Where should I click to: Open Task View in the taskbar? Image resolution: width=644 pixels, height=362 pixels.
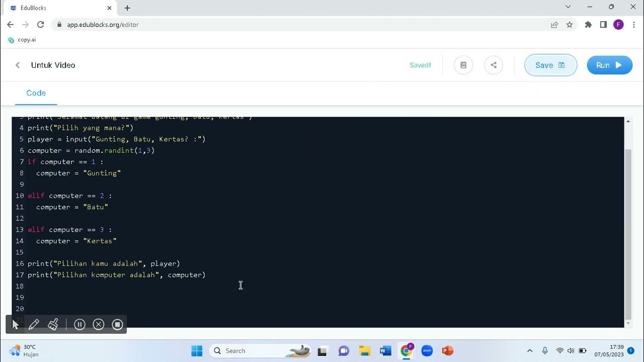click(323, 350)
